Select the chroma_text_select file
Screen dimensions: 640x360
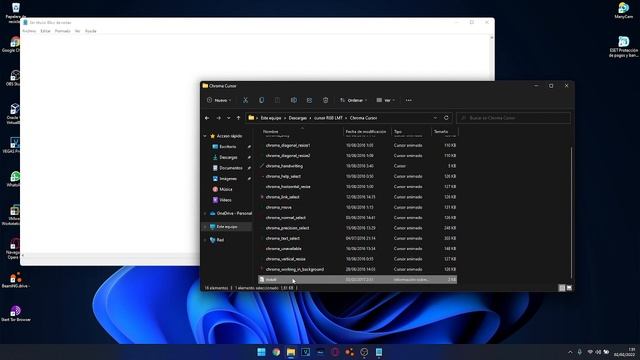(358, 238)
